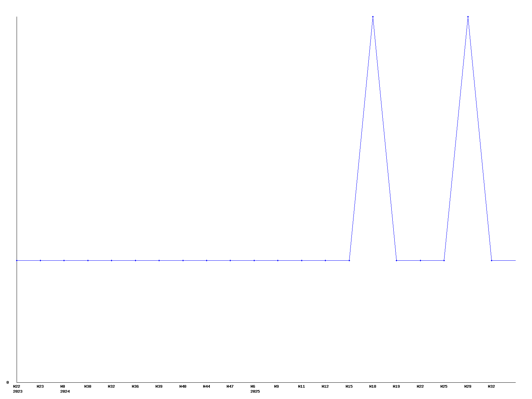Select the data point above W39
532x399 pixels.
(159, 260)
